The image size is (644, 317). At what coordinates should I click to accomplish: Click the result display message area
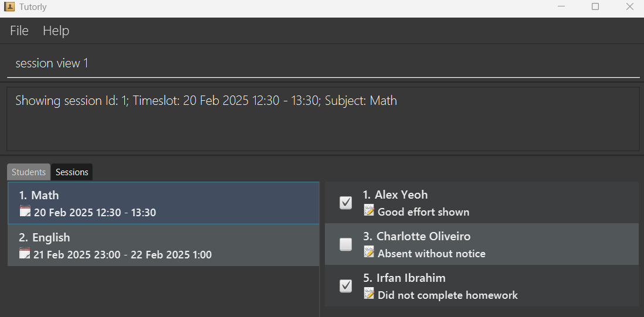pyautogui.click(x=323, y=119)
